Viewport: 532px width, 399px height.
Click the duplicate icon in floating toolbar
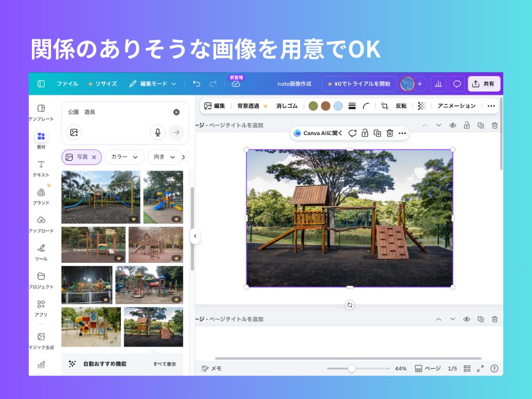click(377, 133)
